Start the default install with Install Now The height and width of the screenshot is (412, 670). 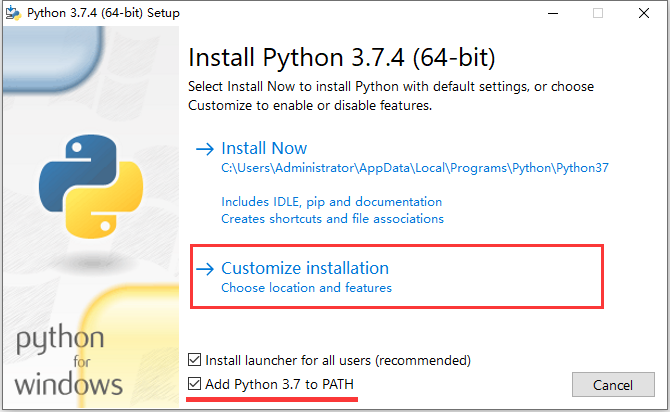[x=264, y=148]
